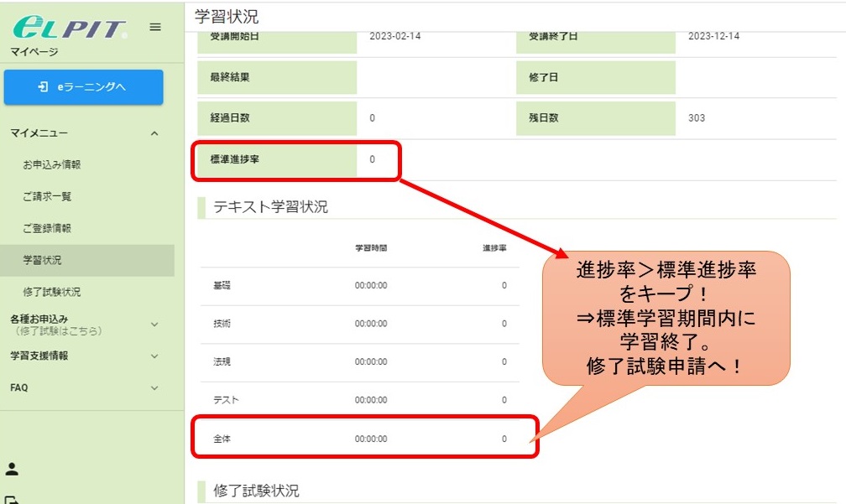
Task: Select 学習状況 in the sidebar
Action: click(42, 260)
